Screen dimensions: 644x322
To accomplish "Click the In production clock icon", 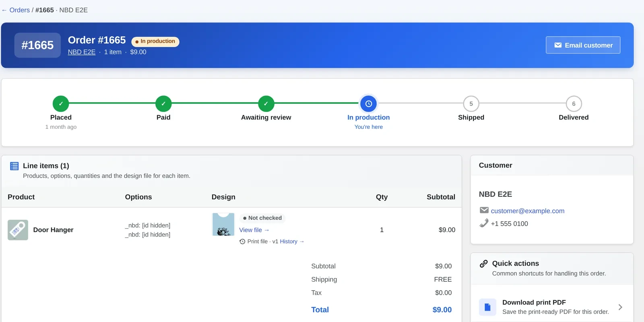I will pyautogui.click(x=369, y=103).
